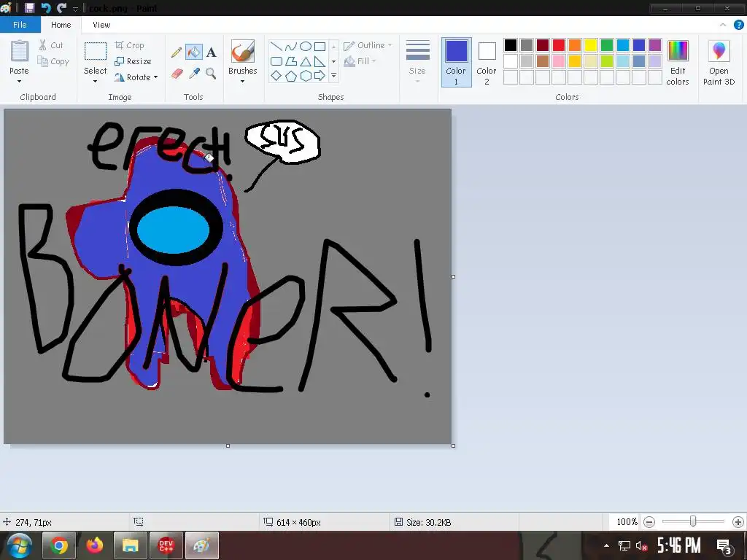Open the Size line thickness dropdown
Viewport: 747px width, 560px height.
click(x=417, y=62)
